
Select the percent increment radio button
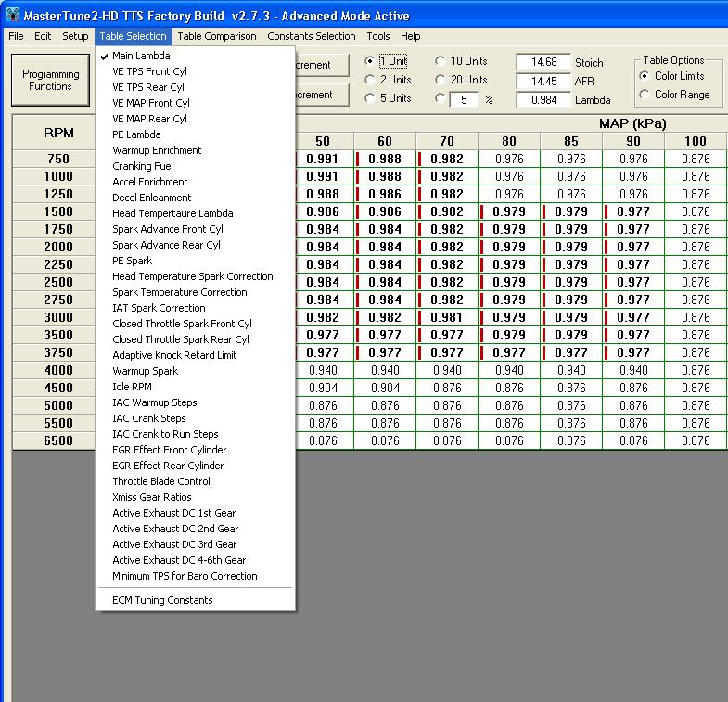point(441,98)
